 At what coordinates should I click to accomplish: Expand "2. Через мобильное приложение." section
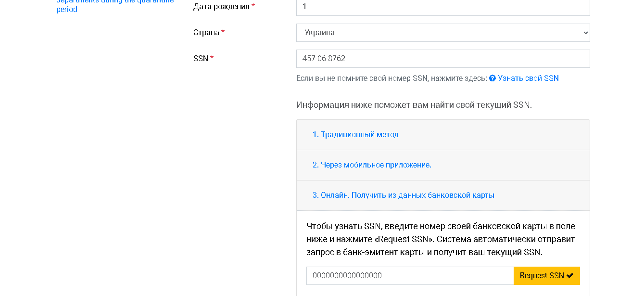tap(372, 165)
